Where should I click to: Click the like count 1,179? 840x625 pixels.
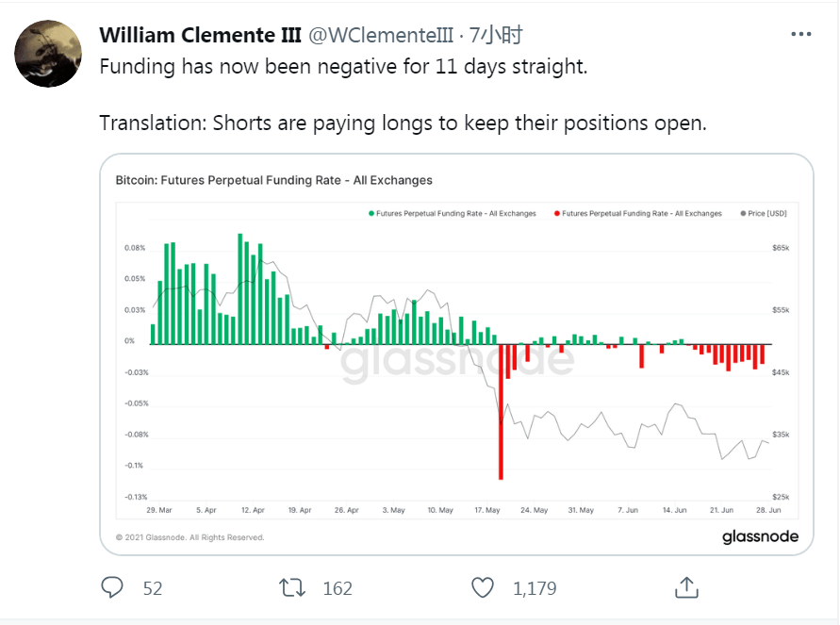tap(534, 588)
